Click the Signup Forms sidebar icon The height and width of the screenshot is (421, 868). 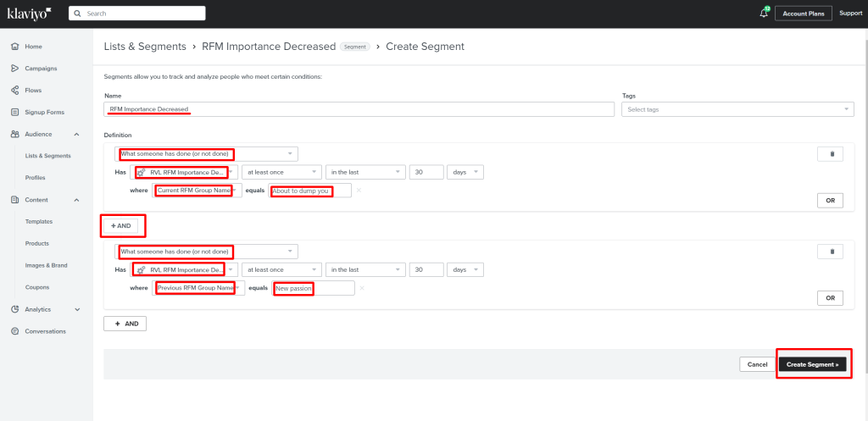(15, 112)
